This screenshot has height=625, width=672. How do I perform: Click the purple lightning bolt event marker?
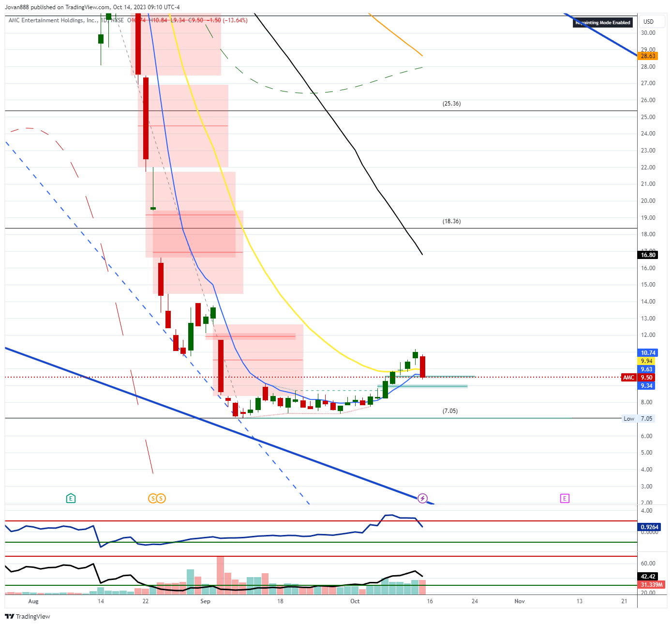pyautogui.click(x=422, y=498)
